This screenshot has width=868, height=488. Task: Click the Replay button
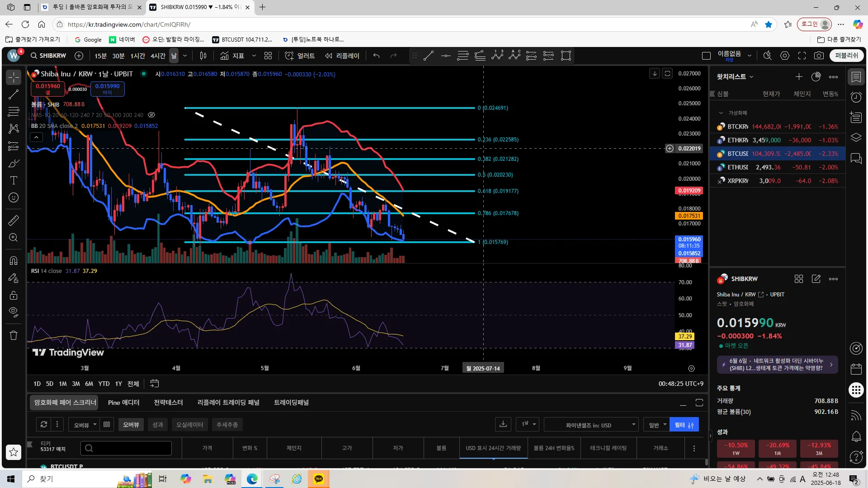(x=342, y=56)
